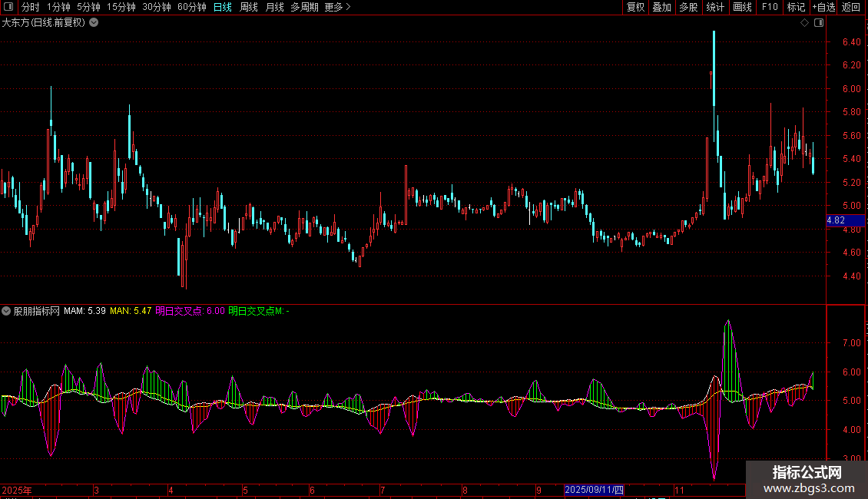Open F10 company information
868x499 pixels.
tap(770, 7)
